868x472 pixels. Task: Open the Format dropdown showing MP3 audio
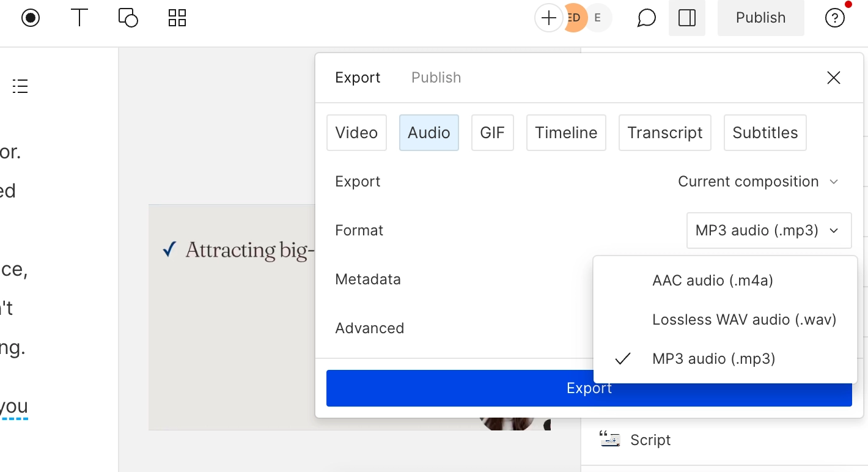coord(768,230)
